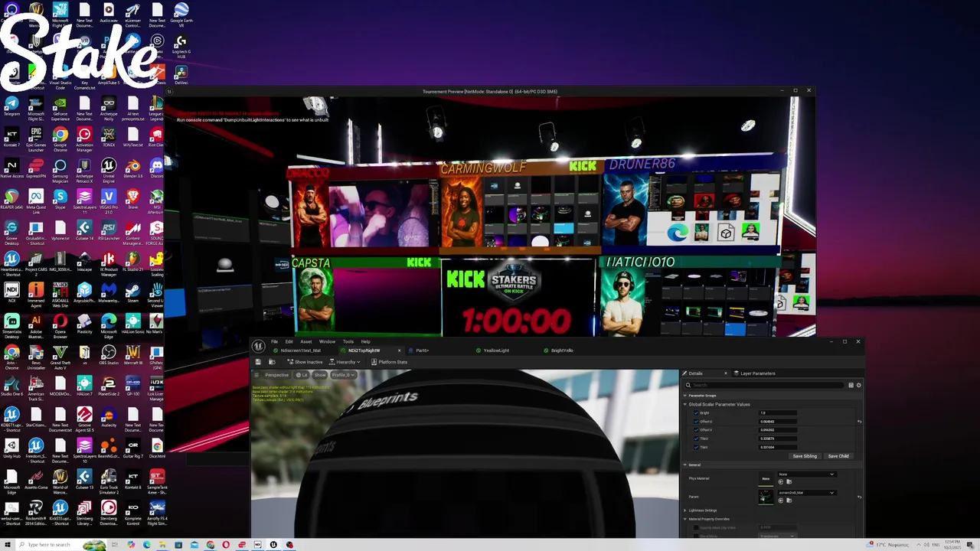This screenshot has height=551, width=980.
Task: Open the Window menu
Action: pyautogui.click(x=327, y=341)
